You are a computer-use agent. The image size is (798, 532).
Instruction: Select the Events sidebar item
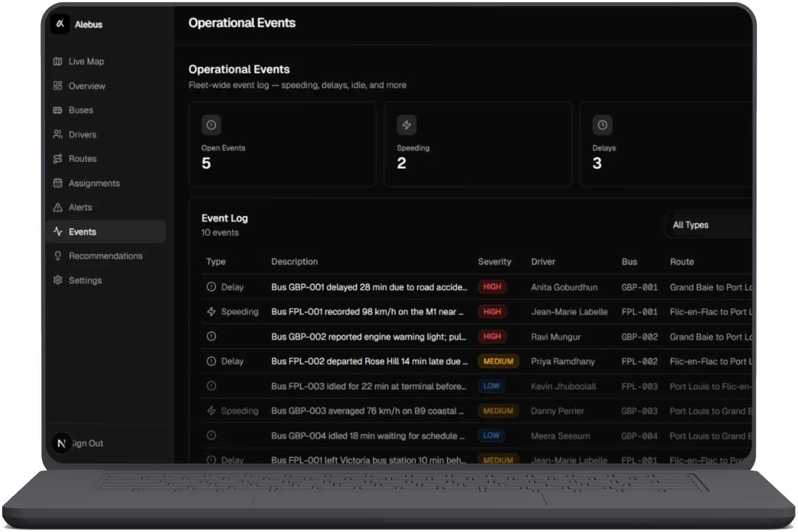coord(106,232)
